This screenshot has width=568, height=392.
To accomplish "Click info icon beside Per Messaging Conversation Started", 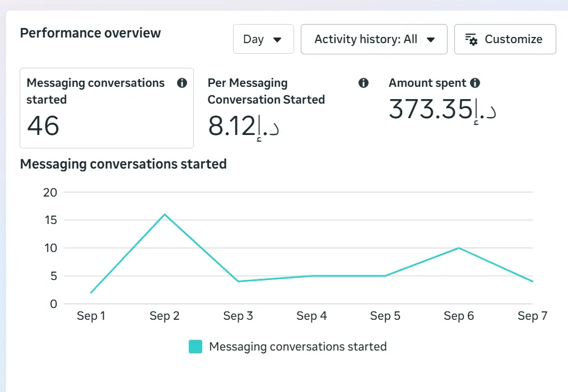I will (364, 83).
